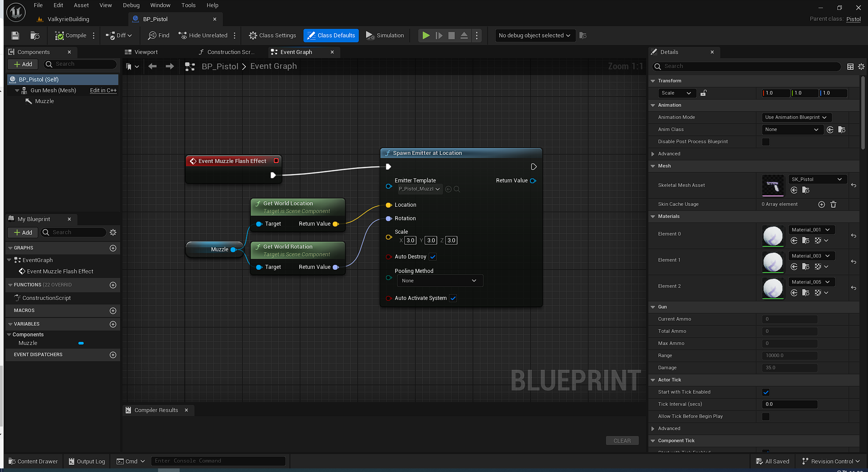Image resolution: width=868 pixels, height=472 pixels.
Task: Open the Diff dropdown
Action: click(119, 36)
